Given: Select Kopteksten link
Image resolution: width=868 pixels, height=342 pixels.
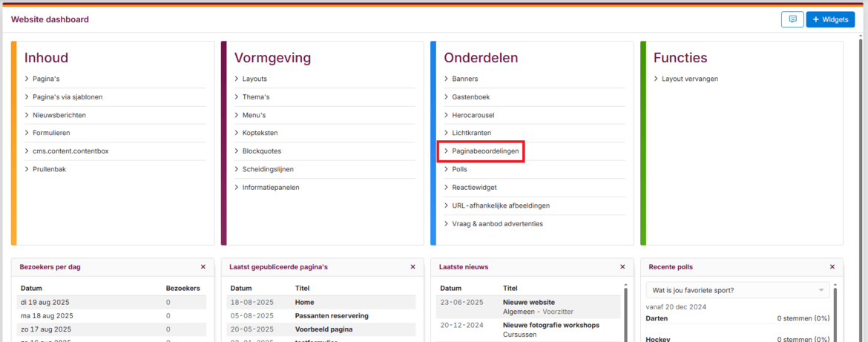Looking at the screenshot, I should 260,133.
